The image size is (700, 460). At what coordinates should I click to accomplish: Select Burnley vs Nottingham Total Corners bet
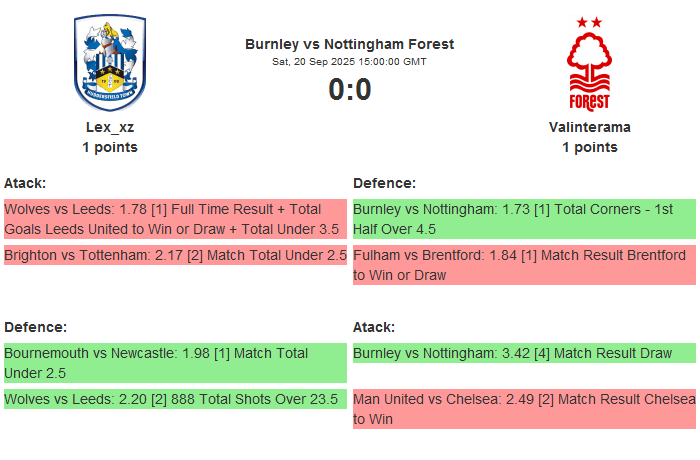click(x=523, y=220)
